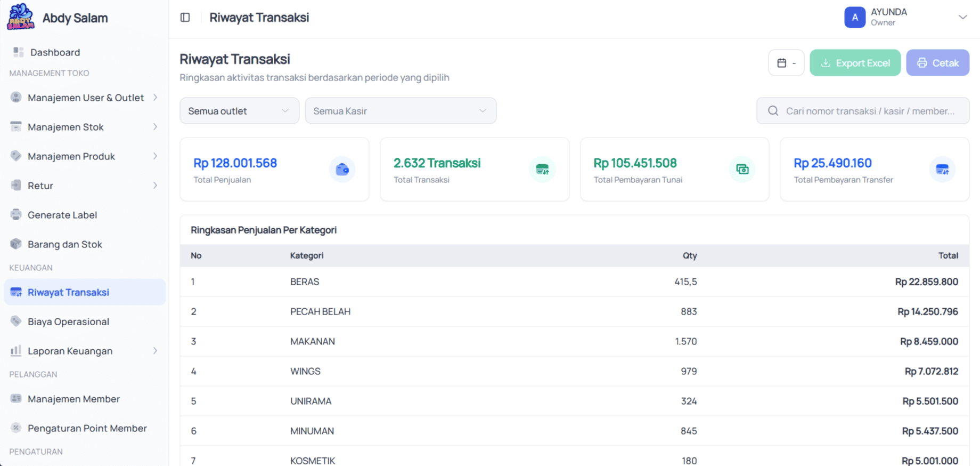Click the Rp 8.459.000 total value
This screenshot has height=466, width=980.
(929, 341)
